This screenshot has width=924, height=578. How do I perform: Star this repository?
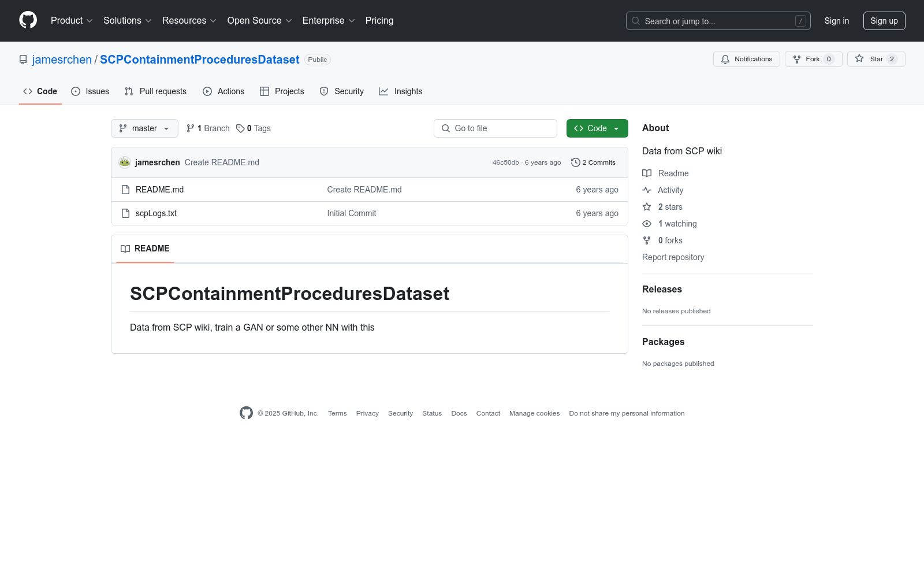pos(876,59)
